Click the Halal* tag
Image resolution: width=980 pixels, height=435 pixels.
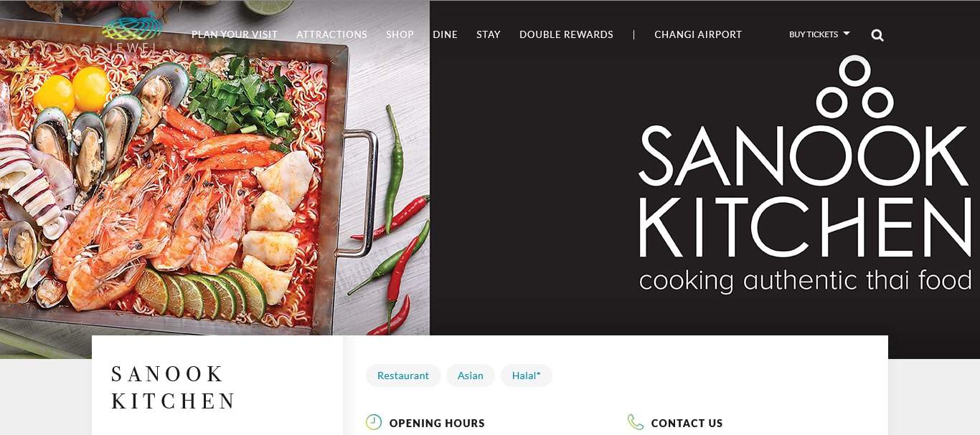[x=527, y=376]
